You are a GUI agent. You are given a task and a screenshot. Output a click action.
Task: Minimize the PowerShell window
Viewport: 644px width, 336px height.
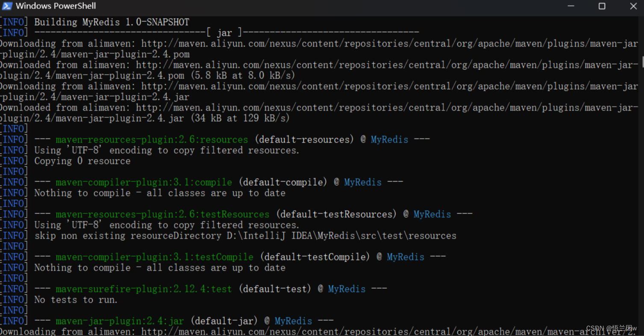pyautogui.click(x=571, y=6)
